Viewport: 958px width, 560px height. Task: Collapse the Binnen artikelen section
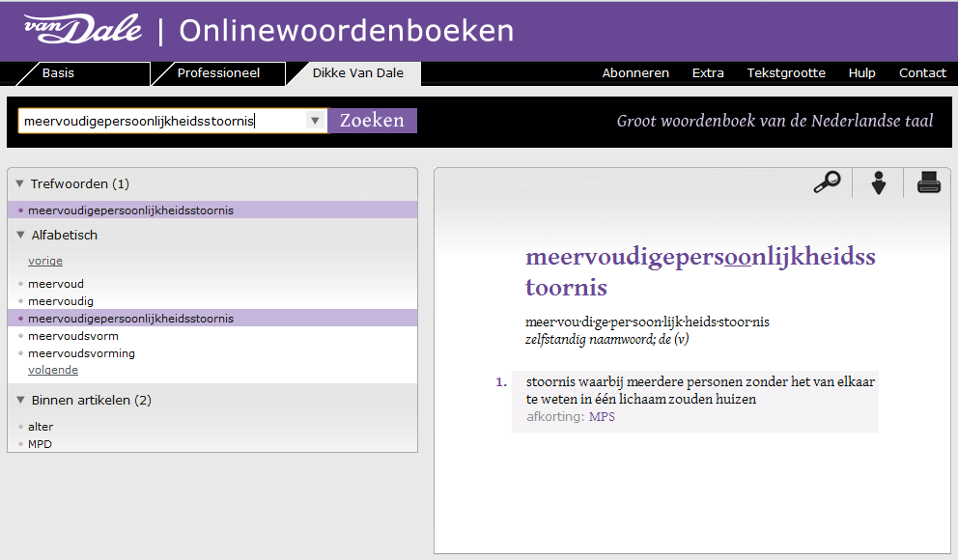coord(20,400)
